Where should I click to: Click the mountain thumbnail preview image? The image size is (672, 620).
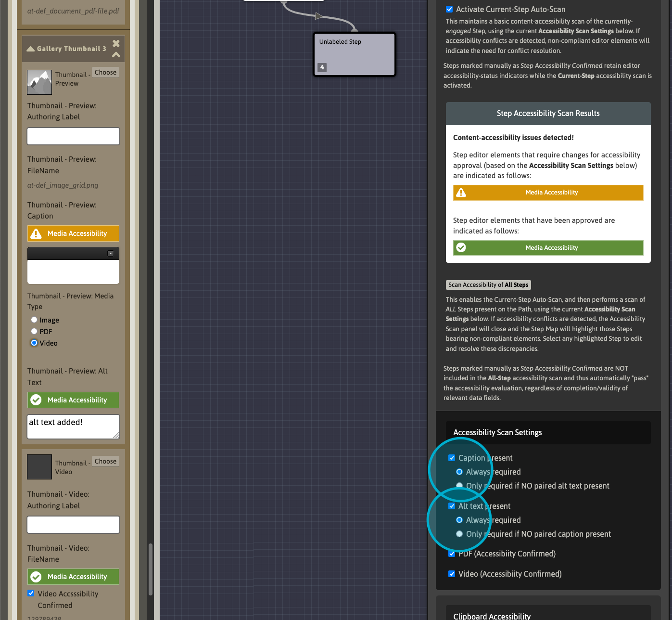[39, 82]
